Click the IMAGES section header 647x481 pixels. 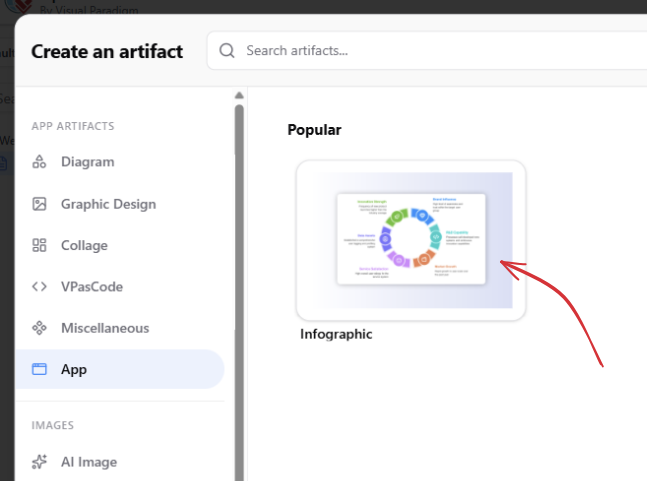tap(52, 425)
